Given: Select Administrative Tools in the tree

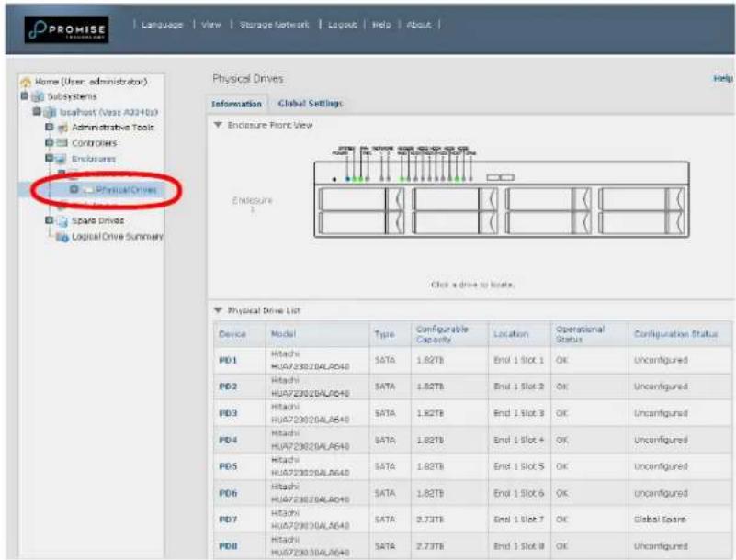Looking at the screenshot, I should click(x=113, y=127).
